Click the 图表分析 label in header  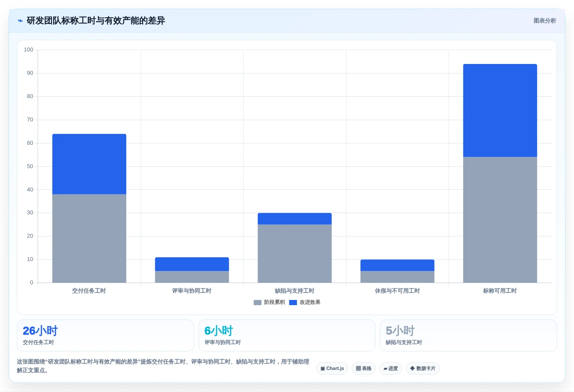(545, 21)
